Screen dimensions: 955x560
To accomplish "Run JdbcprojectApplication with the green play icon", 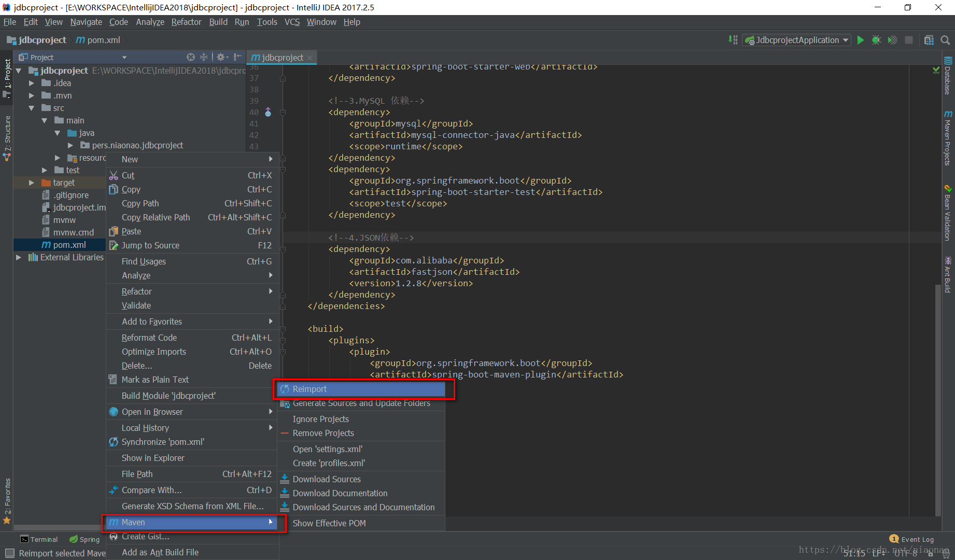I will click(861, 40).
